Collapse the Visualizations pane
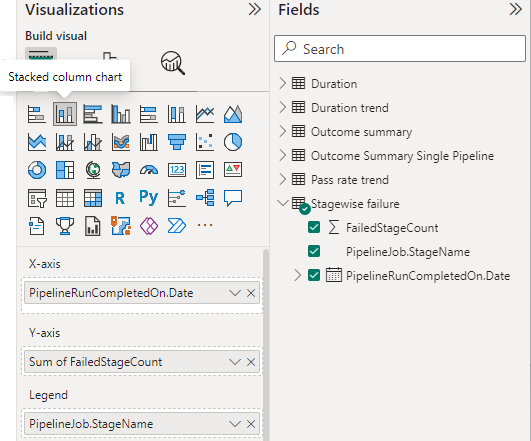 click(255, 9)
